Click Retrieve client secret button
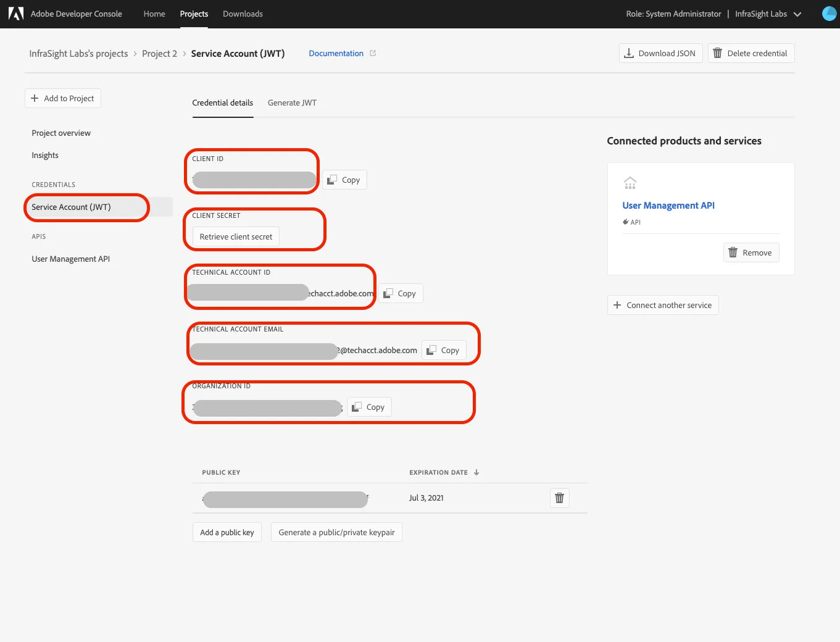The width and height of the screenshot is (840, 642). click(x=236, y=236)
